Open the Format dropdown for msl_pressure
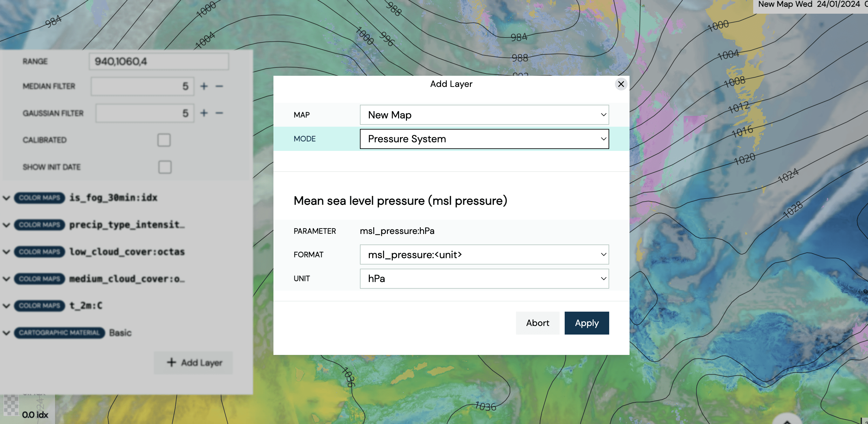 484,254
